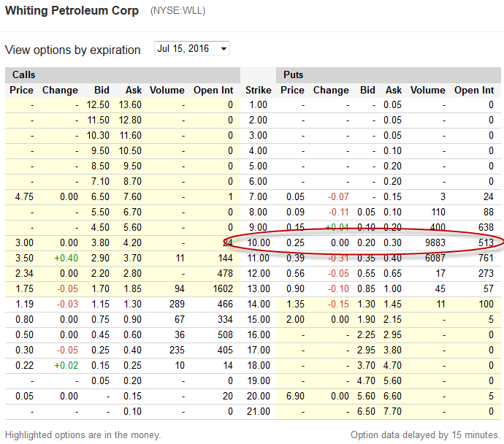Click calls volume 235
This screenshot has height=444, width=504.
[x=177, y=351]
